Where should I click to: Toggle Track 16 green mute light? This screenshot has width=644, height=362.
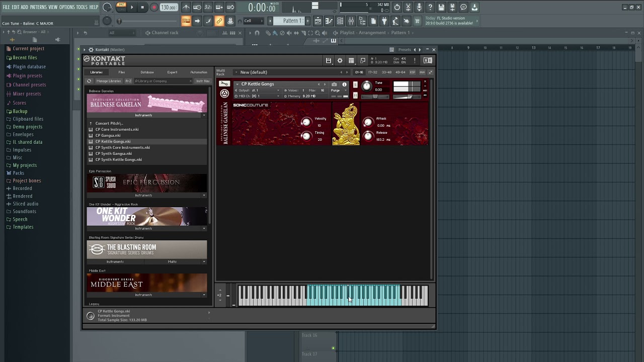pyautogui.click(x=333, y=348)
